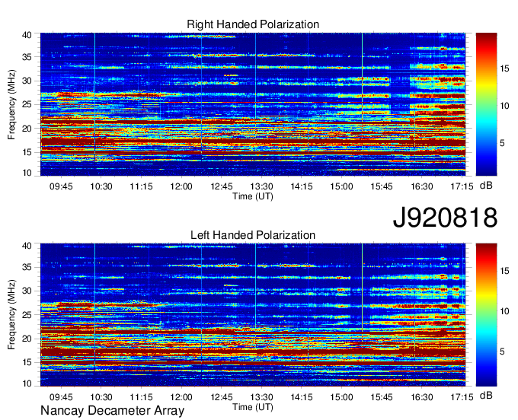Click the 35 MHz tick of upper plot
Image resolution: width=518 pixels, height=420 pixels.
tap(27, 57)
